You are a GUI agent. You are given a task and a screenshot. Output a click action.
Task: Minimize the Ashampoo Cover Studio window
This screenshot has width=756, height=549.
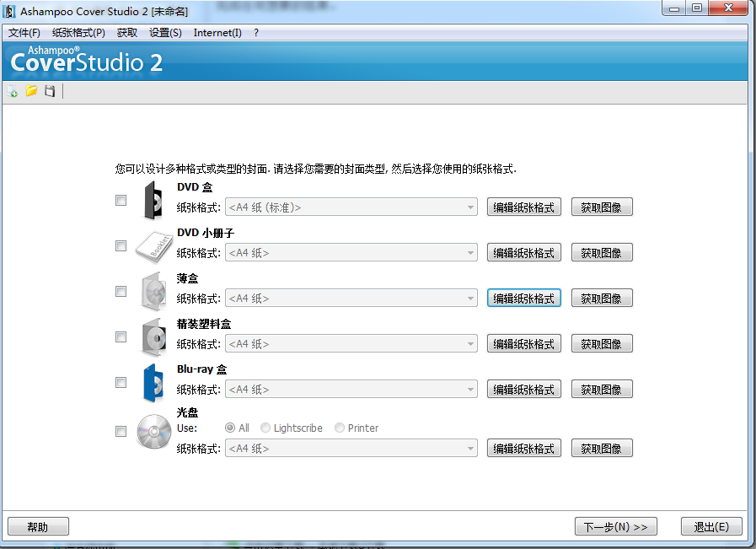674,8
